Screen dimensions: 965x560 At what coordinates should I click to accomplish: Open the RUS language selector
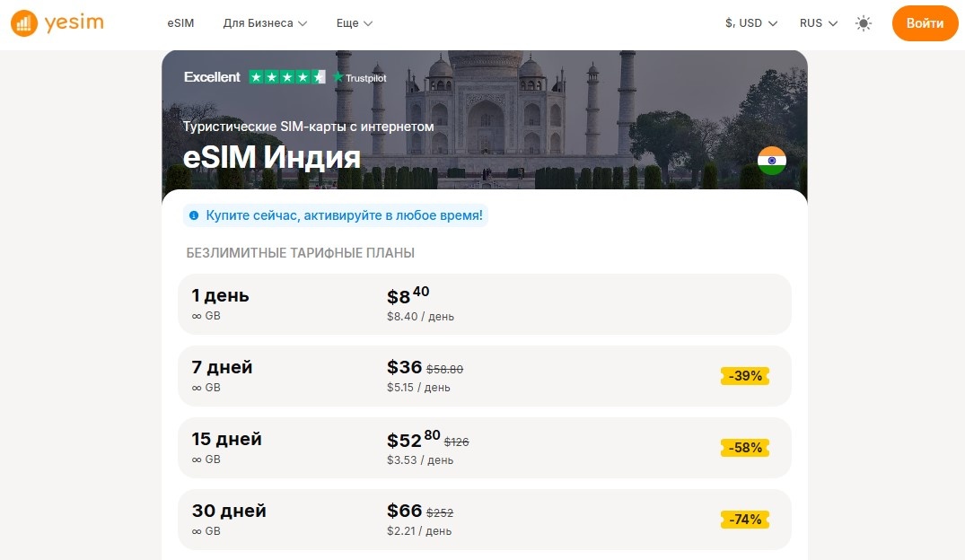coord(818,23)
